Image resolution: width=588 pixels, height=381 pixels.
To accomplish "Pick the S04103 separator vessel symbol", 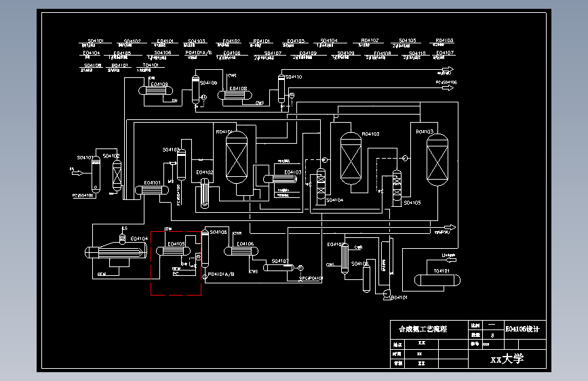I will [x=182, y=165].
